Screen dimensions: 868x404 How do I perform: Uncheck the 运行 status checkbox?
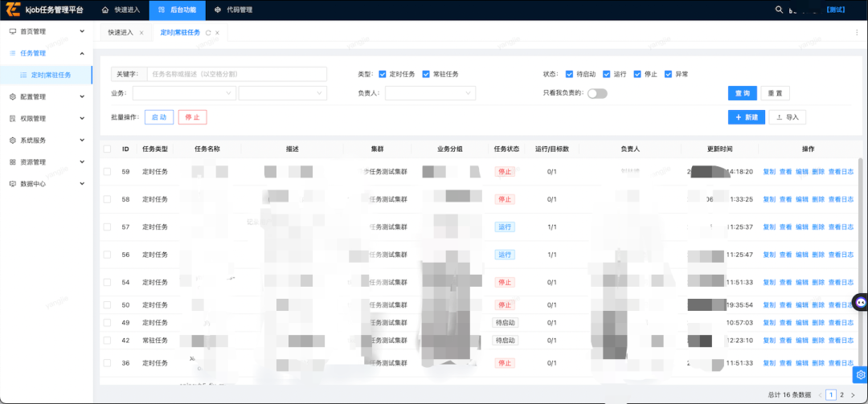coord(606,74)
